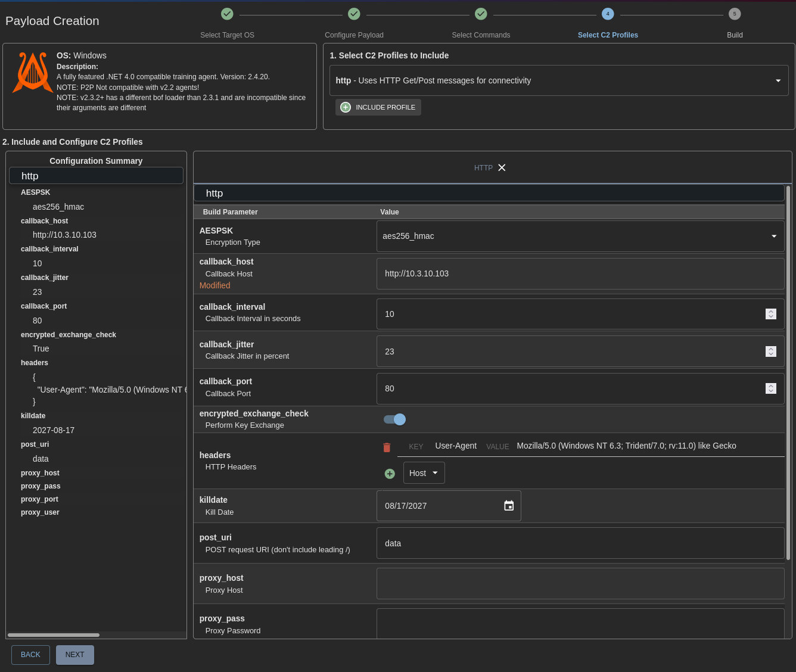The height and width of the screenshot is (672, 796).
Task: Click the Value column header
Action: coord(390,212)
